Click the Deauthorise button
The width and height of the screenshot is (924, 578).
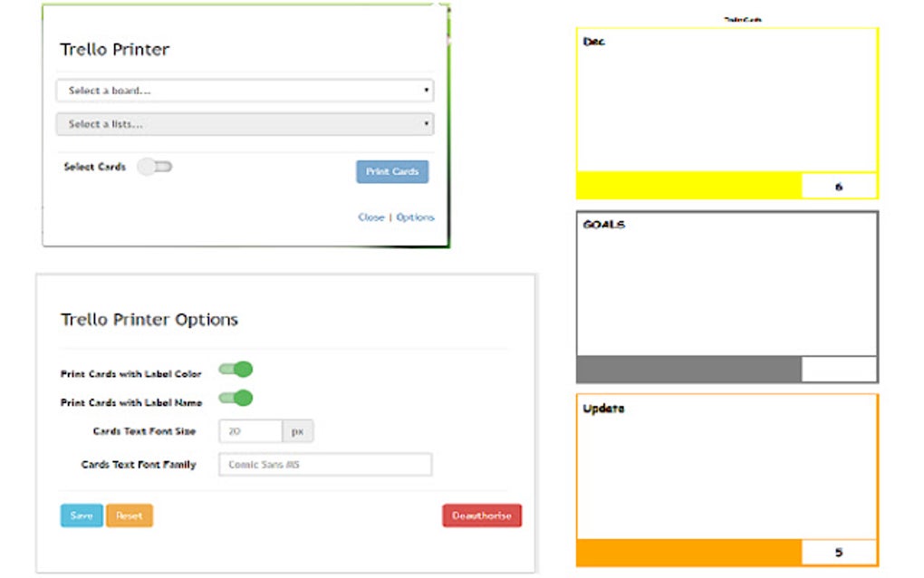pyautogui.click(x=481, y=515)
